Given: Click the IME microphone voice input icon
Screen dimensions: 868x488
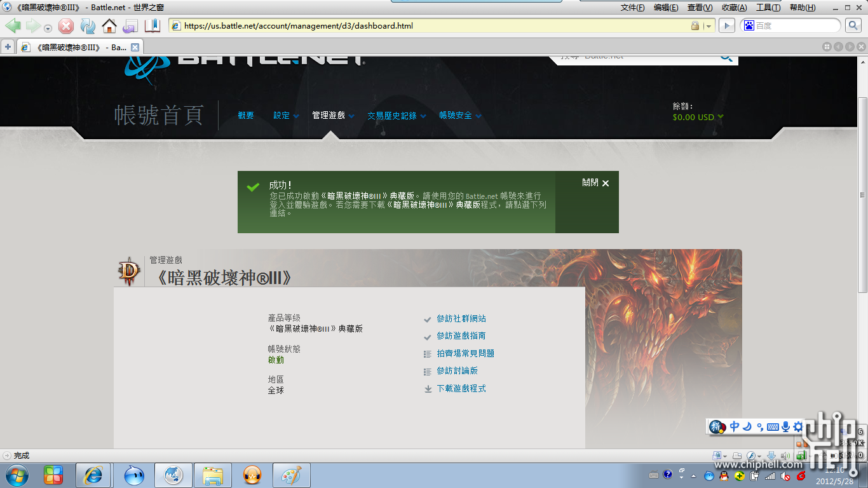Looking at the screenshot, I should pyautogui.click(x=786, y=426).
